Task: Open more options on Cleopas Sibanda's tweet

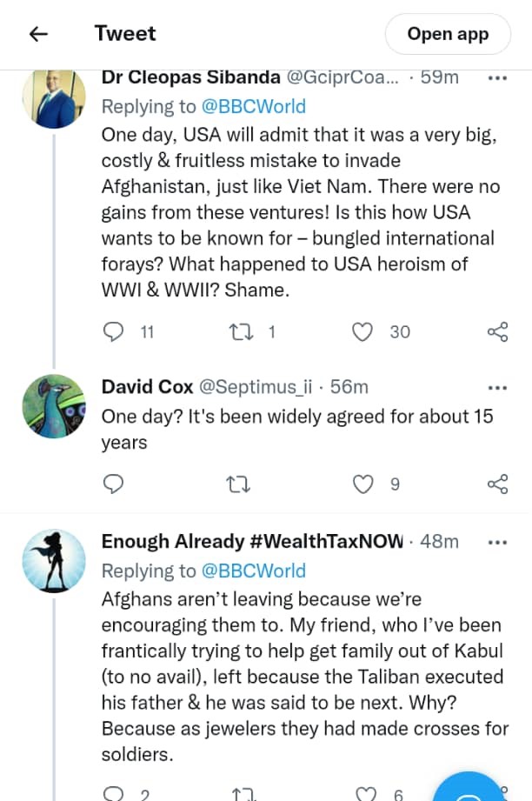Action: (497, 77)
